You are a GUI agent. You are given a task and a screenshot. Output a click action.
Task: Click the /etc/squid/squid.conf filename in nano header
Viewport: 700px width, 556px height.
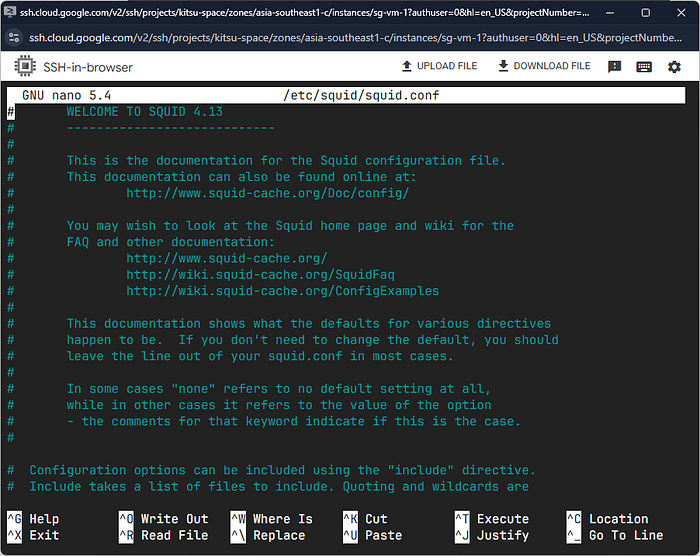[361, 95]
